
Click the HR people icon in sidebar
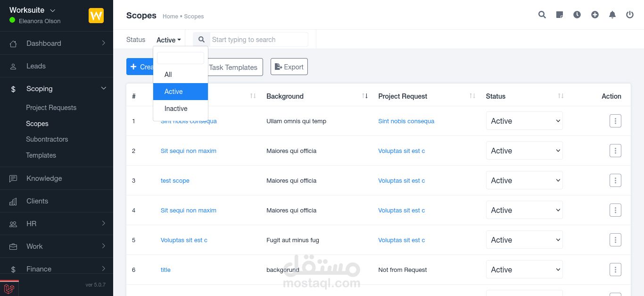pyautogui.click(x=13, y=224)
